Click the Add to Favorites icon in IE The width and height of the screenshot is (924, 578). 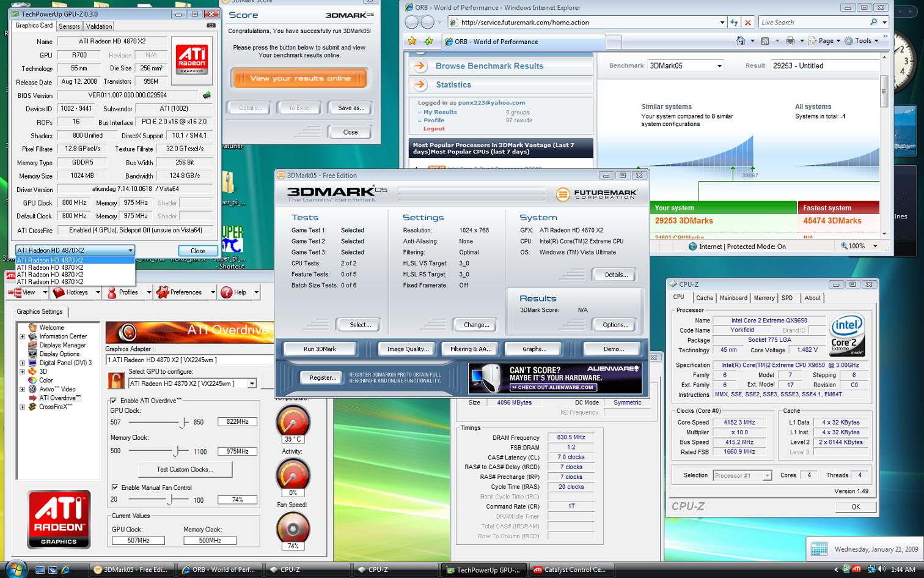(x=429, y=41)
